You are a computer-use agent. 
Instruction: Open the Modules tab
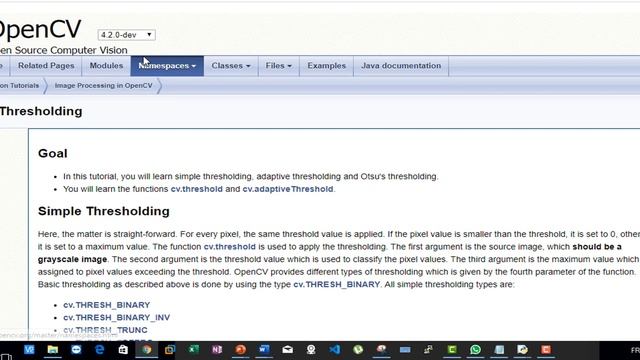(106, 66)
